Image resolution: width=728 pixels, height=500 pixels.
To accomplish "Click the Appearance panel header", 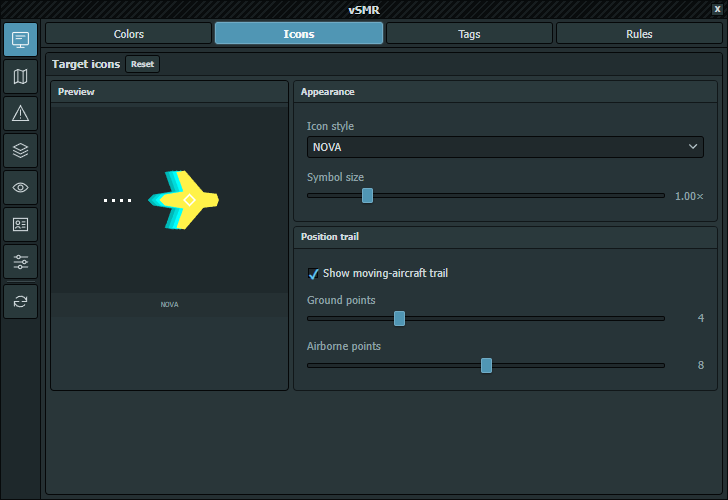I will (506, 92).
